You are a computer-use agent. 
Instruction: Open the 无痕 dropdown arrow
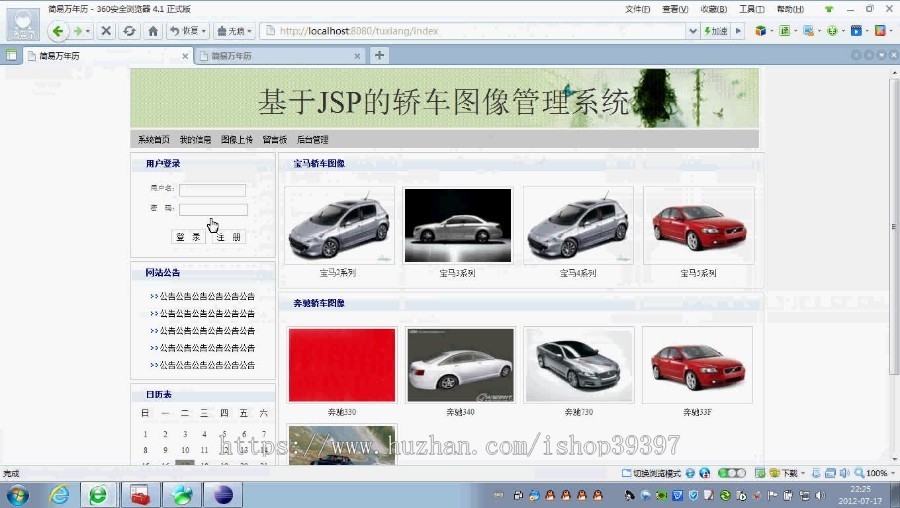250,31
